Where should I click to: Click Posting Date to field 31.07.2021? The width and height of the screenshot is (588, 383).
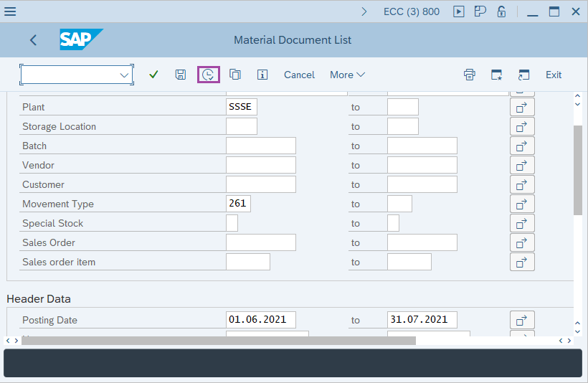pos(422,320)
